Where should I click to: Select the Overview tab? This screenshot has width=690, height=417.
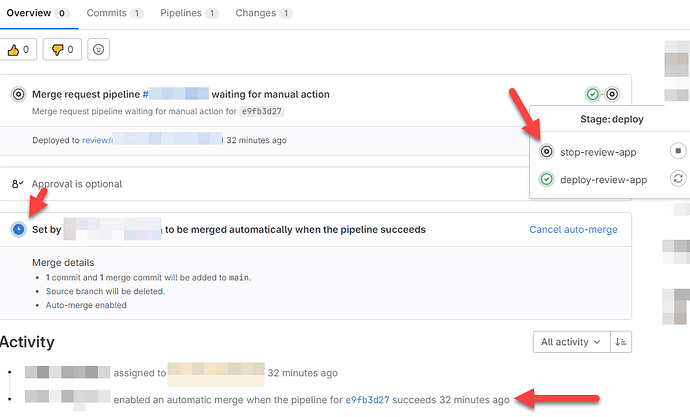coord(35,13)
